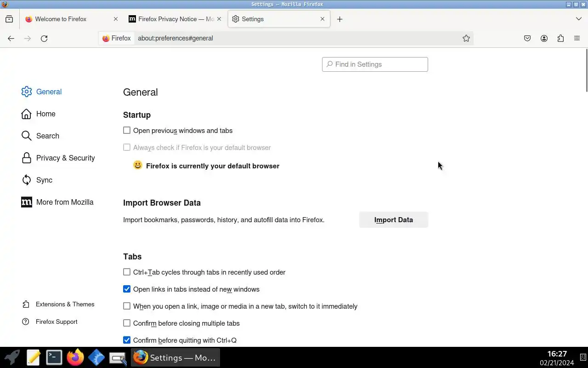Open the search tool icon in taskbar
The height and width of the screenshot is (368, 588).
pyautogui.click(x=118, y=358)
